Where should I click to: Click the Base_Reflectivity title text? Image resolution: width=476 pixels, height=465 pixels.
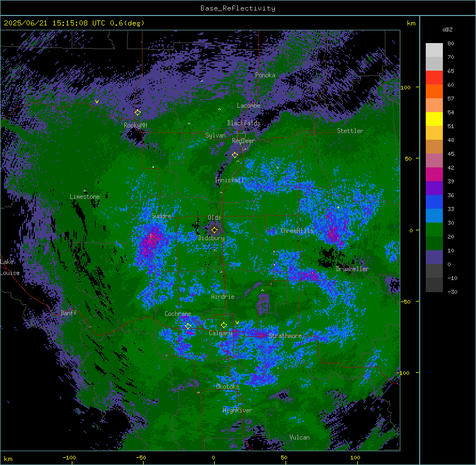[x=238, y=8]
